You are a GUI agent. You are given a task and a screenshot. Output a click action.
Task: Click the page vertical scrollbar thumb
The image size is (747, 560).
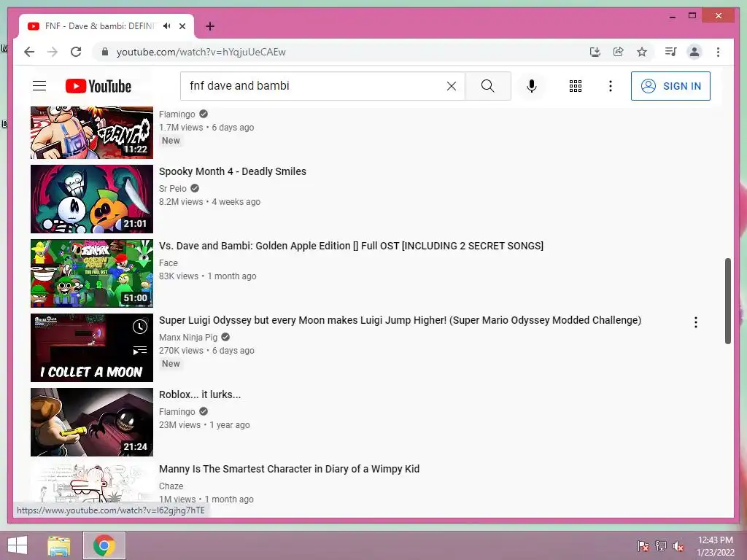click(727, 300)
